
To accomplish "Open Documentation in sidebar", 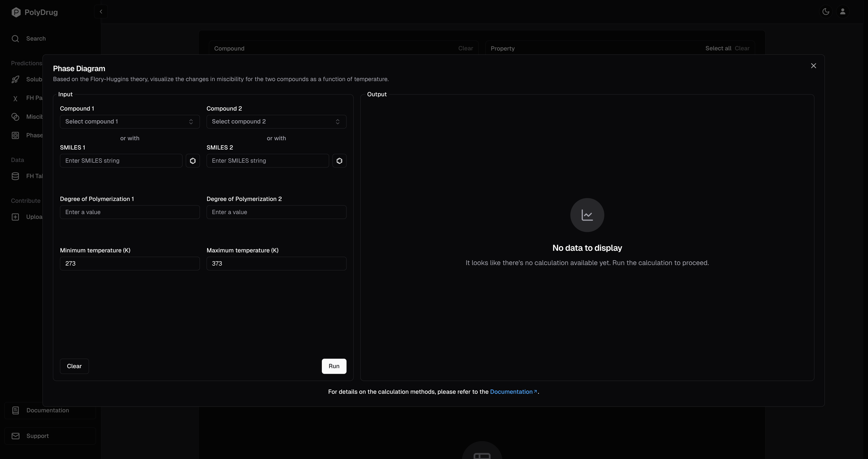I will coord(47,411).
